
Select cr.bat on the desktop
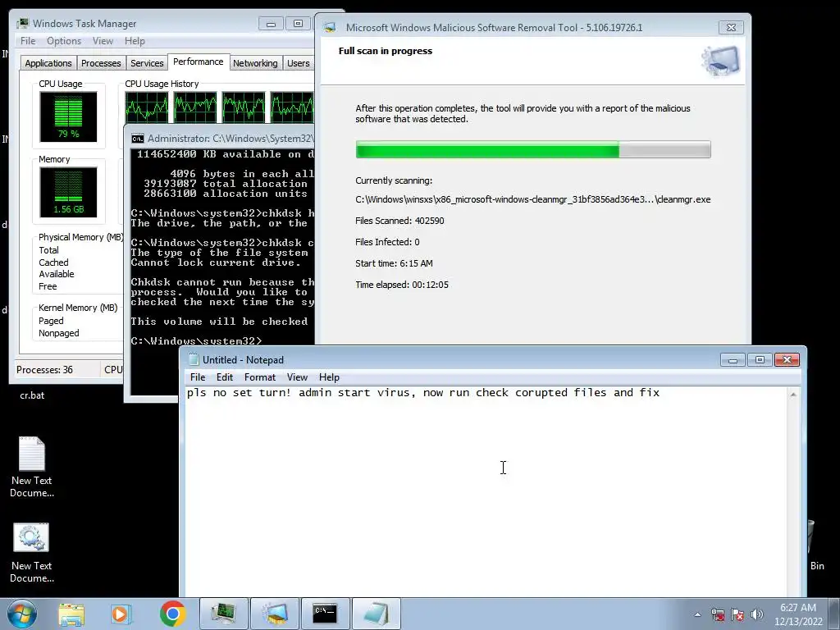point(32,395)
